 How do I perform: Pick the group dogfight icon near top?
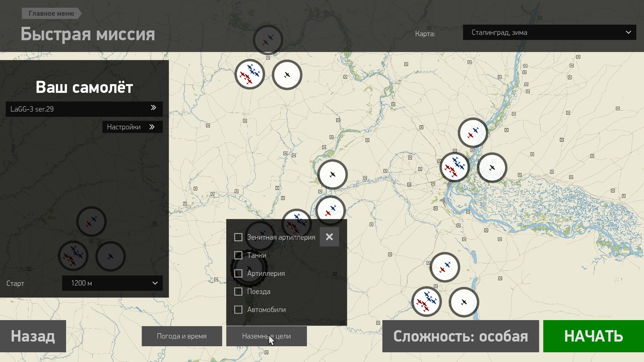250,74
